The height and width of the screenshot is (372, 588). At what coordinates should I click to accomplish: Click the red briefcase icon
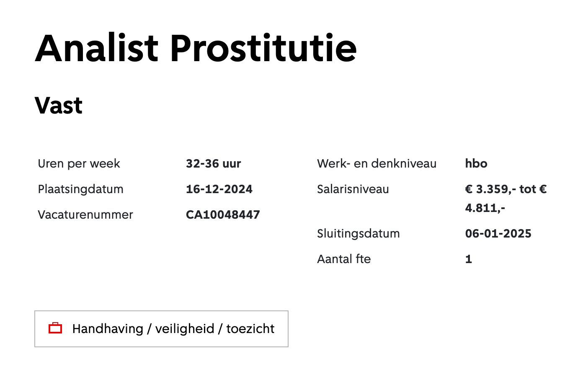(x=55, y=328)
